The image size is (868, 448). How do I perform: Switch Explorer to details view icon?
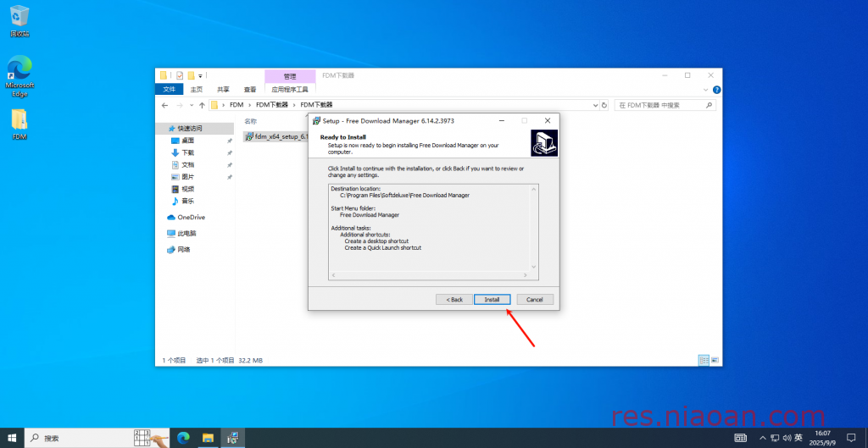[x=704, y=360]
